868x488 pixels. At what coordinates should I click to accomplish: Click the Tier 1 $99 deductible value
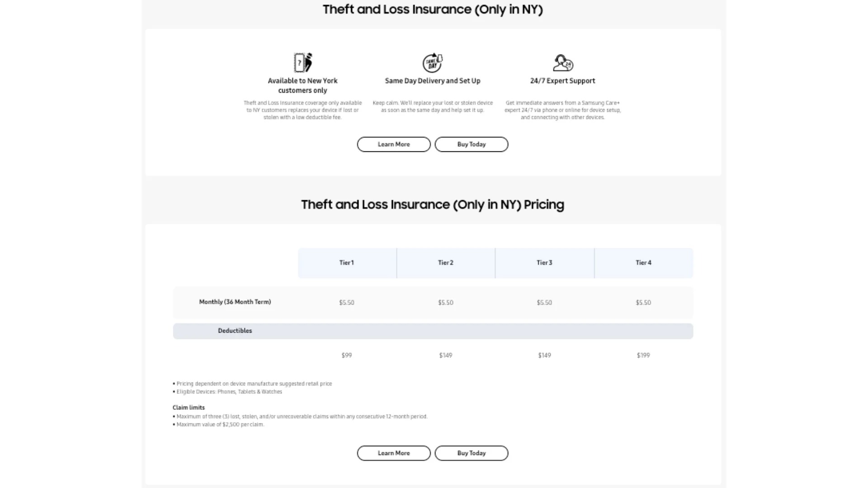[347, 356]
